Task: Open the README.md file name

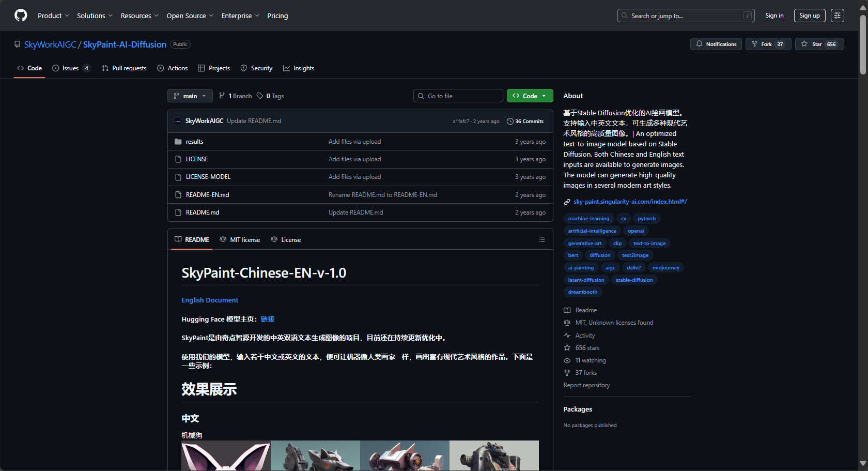Action: (203, 212)
